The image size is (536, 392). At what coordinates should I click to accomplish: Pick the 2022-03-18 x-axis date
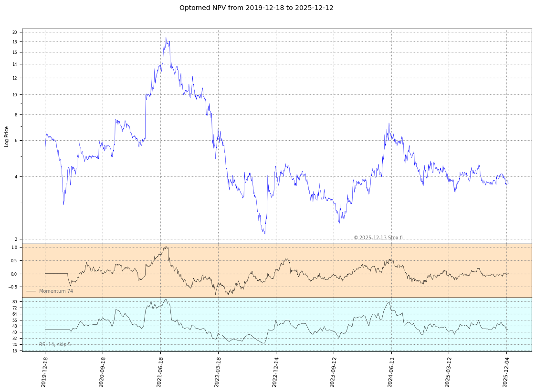pos(217,371)
